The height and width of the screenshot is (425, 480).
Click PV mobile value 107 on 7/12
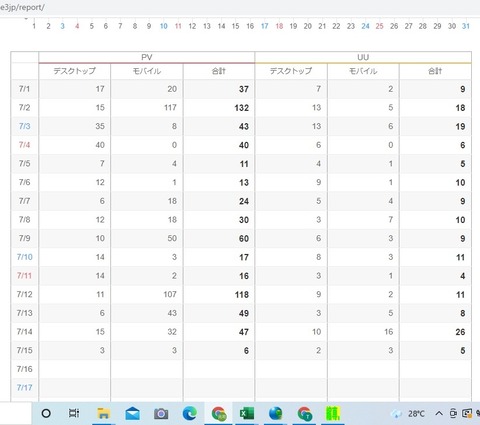point(170,294)
